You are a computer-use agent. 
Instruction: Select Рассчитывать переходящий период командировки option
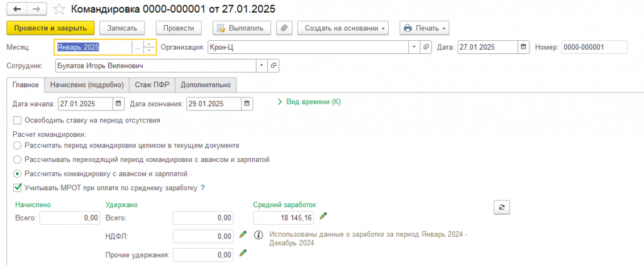[x=17, y=159]
